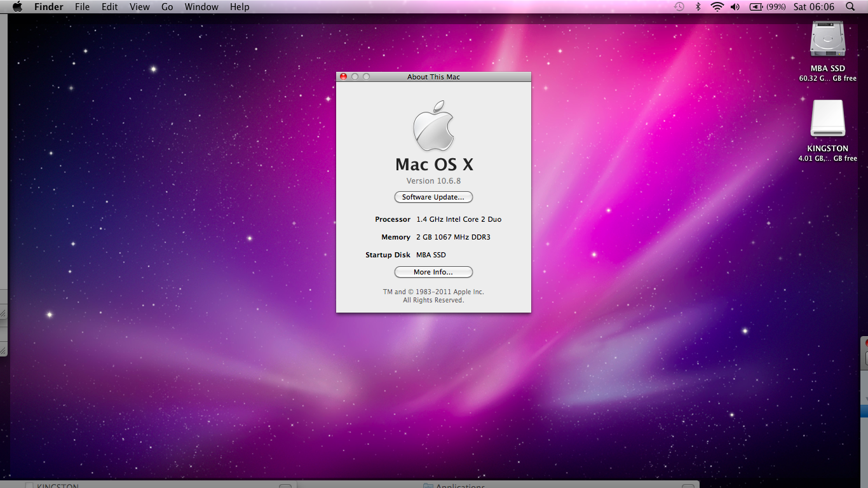Open the Apple menu
868x488 pixels.
click(x=17, y=7)
